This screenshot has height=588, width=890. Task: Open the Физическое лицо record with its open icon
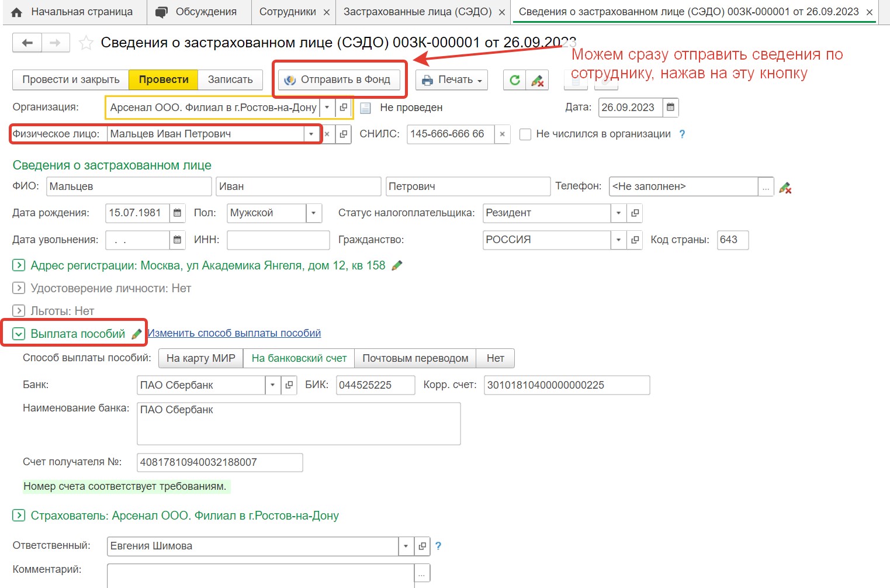tap(344, 134)
